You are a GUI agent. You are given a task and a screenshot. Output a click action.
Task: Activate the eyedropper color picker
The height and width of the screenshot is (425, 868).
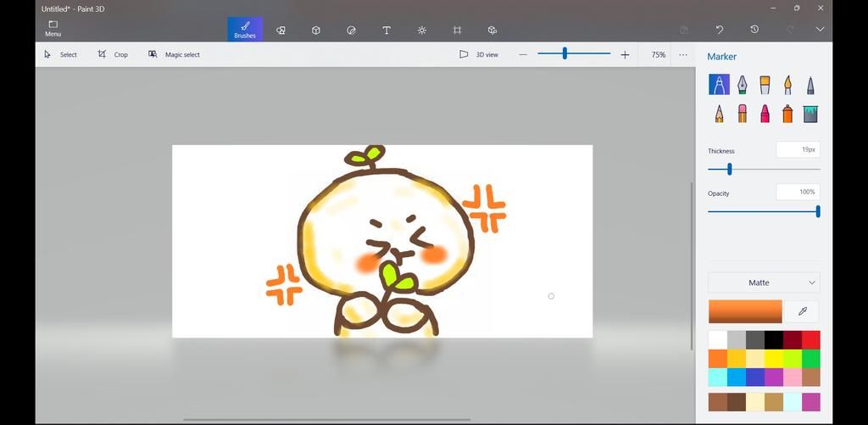pos(802,311)
